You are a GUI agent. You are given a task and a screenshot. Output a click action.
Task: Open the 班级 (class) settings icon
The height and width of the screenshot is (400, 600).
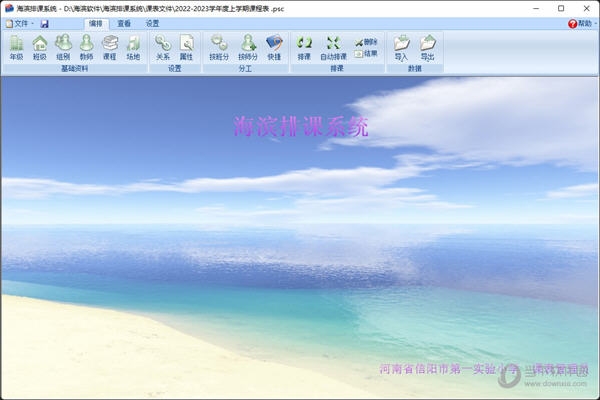[40, 47]
